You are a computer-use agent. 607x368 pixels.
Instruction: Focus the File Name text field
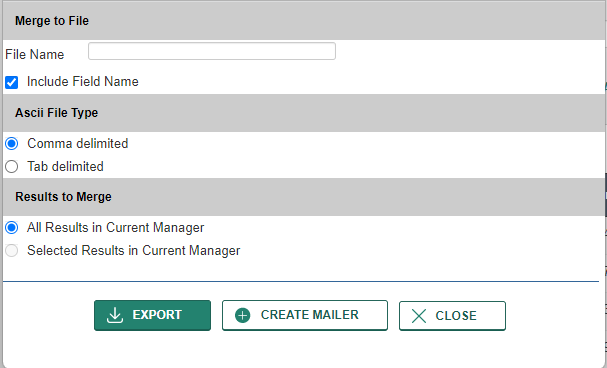[212, 51]
